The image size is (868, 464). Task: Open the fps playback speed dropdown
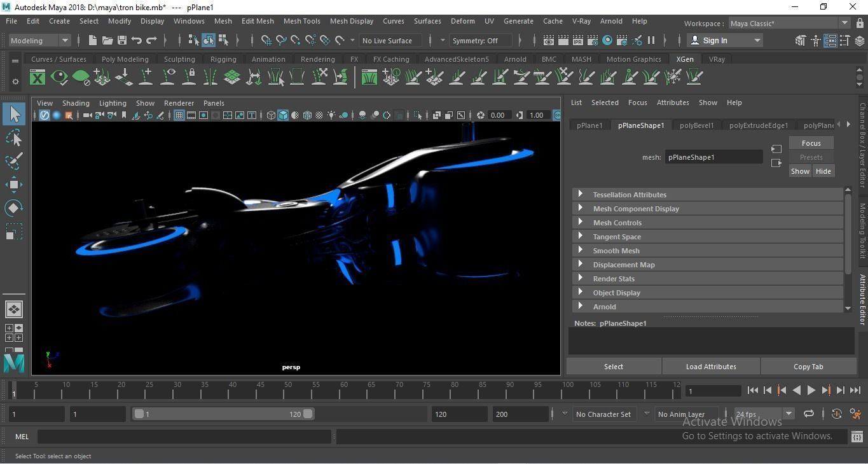click(x=764, y=414)
